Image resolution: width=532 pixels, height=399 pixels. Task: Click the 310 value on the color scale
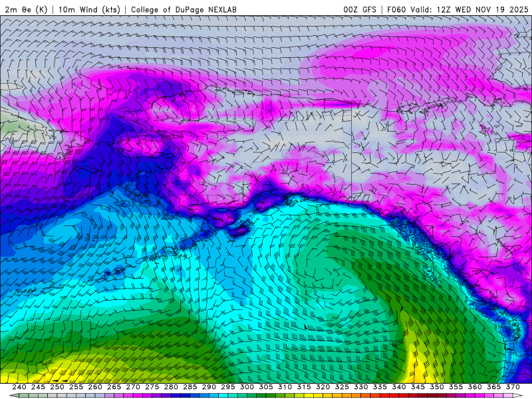pos(285,387)
